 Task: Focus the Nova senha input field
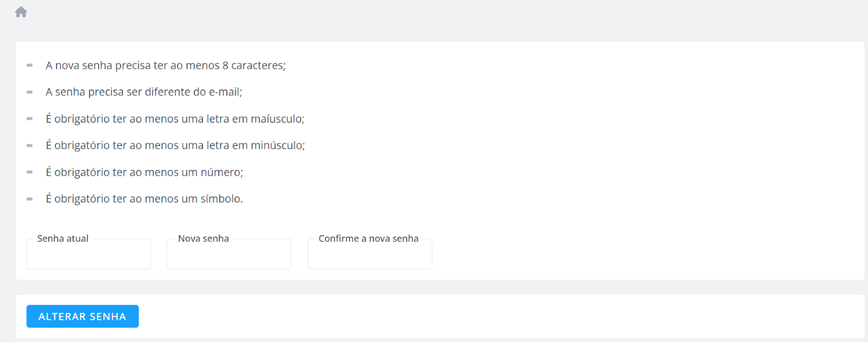click(229, 254)
